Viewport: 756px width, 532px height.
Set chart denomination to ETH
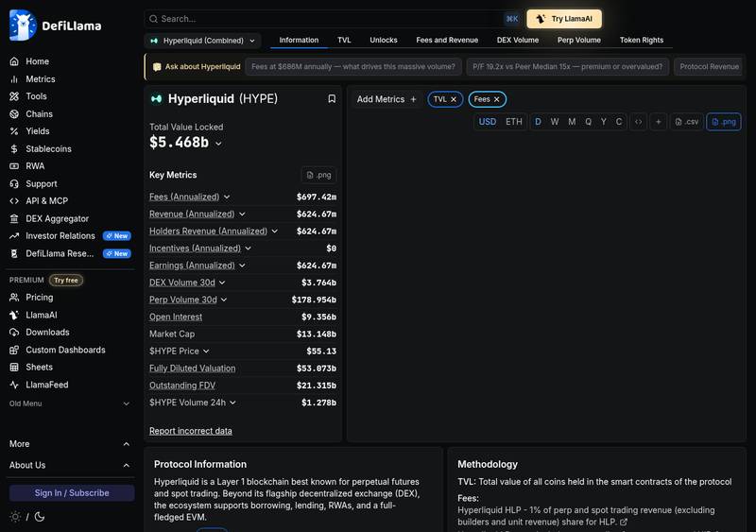pos(513,122)
